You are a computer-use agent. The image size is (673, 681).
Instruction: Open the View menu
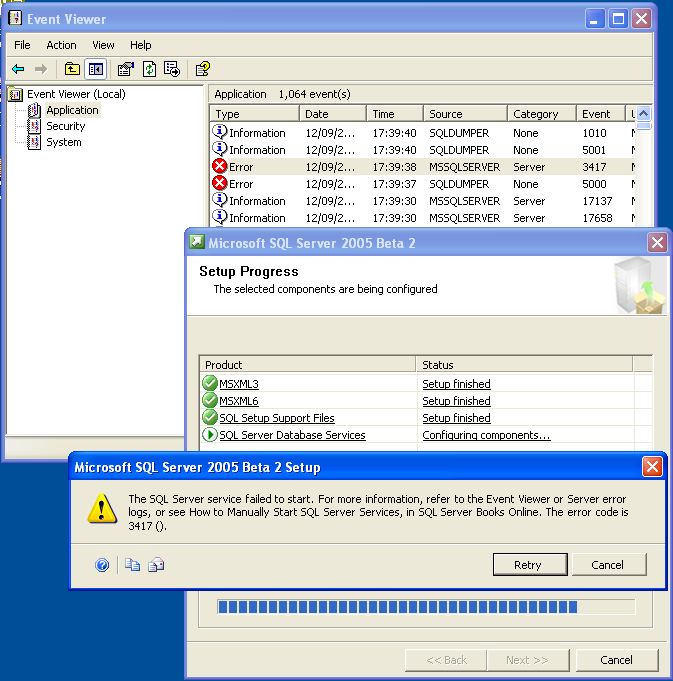point(103,45)
